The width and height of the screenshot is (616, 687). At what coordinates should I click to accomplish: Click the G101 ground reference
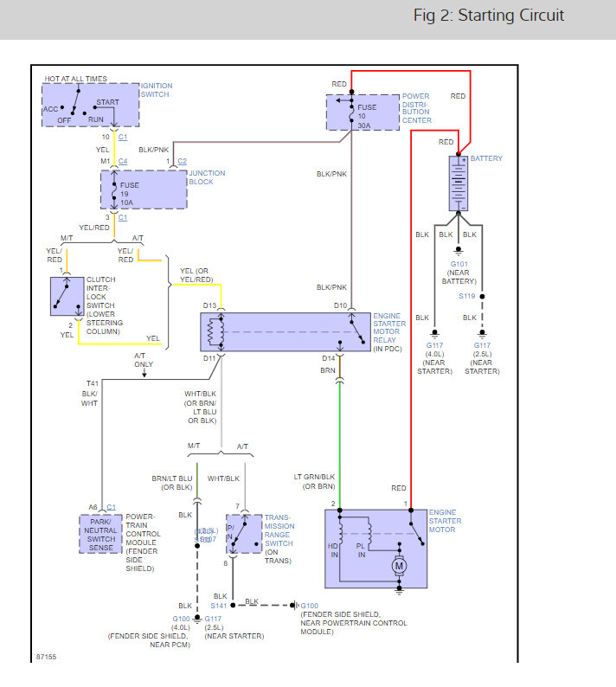tap(459, 264)
